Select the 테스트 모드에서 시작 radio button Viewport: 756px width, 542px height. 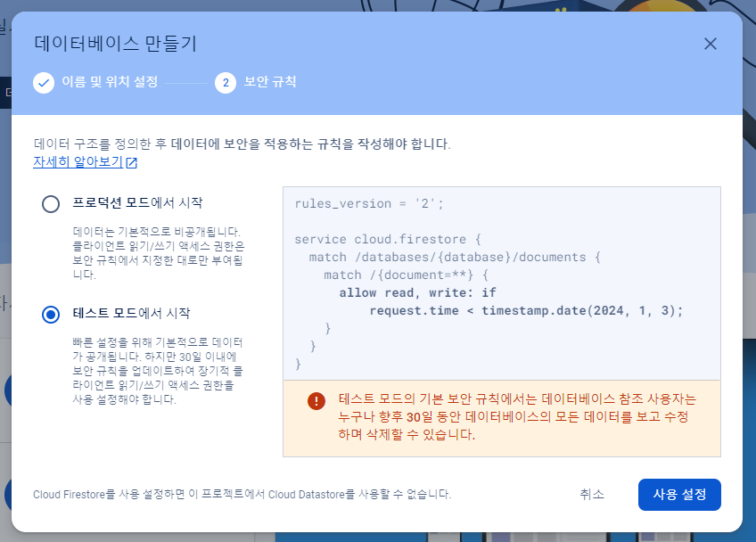(x=51, y=315)
